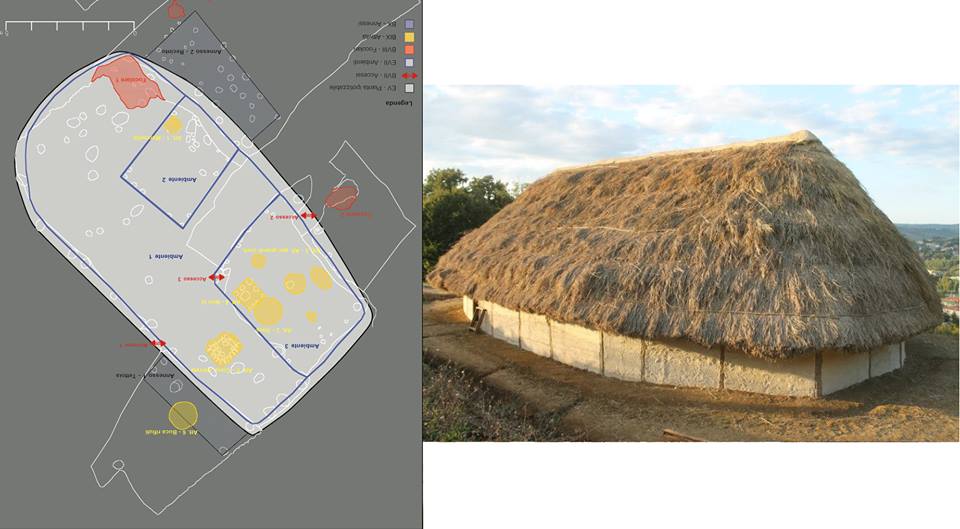
Task: Click the yellow refuse pit circle in Annesso 1
Action: (182, 415)
